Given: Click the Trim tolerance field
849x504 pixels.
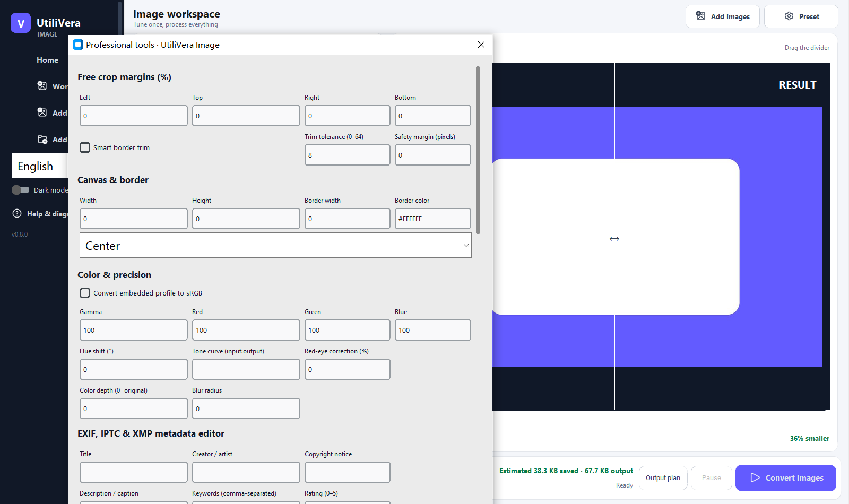Looking at the screenshot, I should (348, 155).
